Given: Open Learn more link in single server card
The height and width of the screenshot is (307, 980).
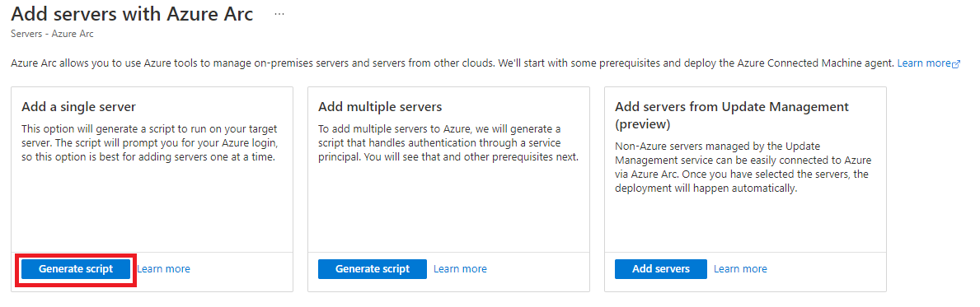Looking at the screenshot, I should [164, 269].
